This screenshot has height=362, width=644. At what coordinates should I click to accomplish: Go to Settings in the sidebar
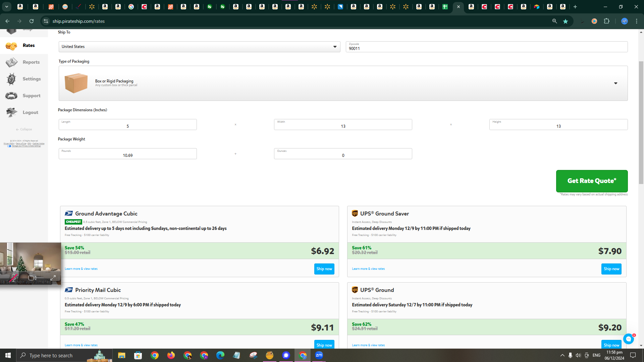[x=24, y=79]
